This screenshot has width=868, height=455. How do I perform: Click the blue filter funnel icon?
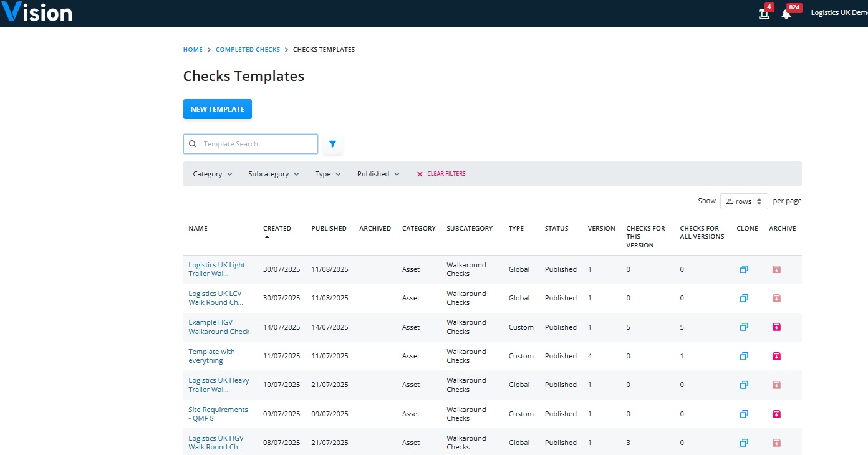pos(332,144)
